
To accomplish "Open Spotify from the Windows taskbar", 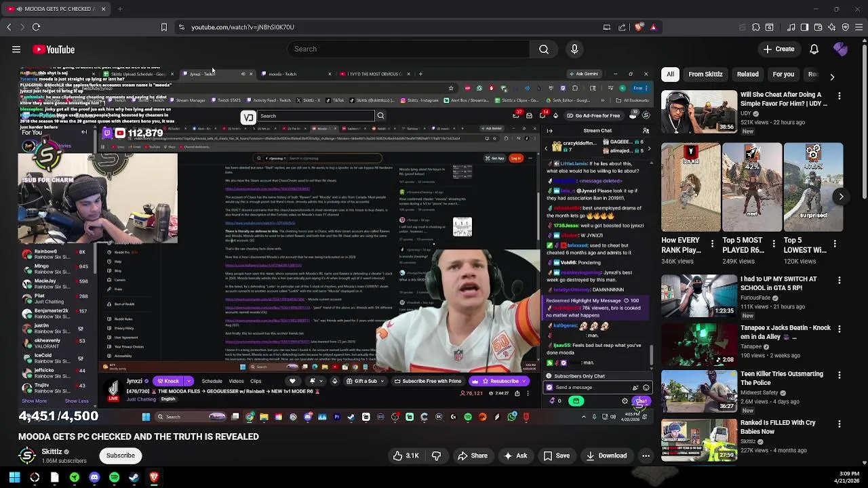I will [x=114, y=477].
